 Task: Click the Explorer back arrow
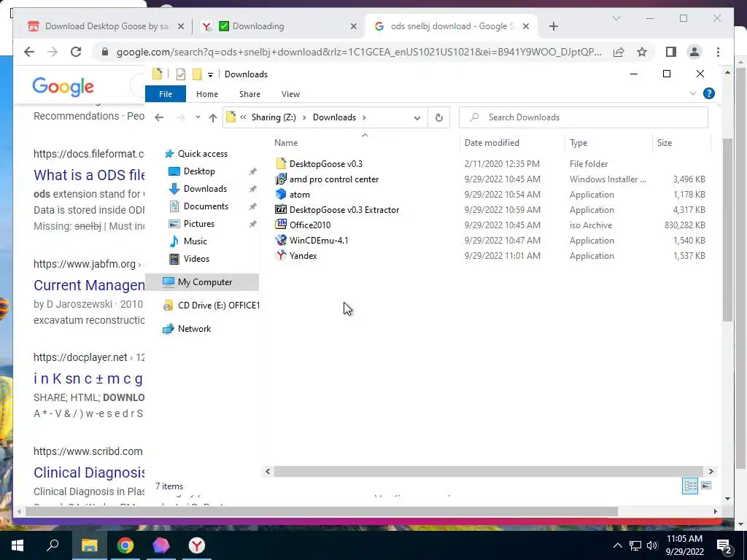tap(159, 117)
